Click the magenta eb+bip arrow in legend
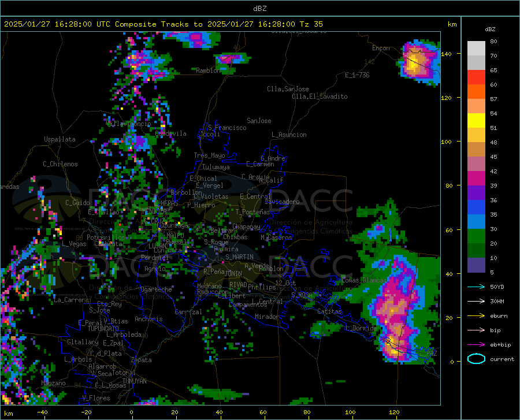This screenshot has height=420, width=520. pos(476,345)
